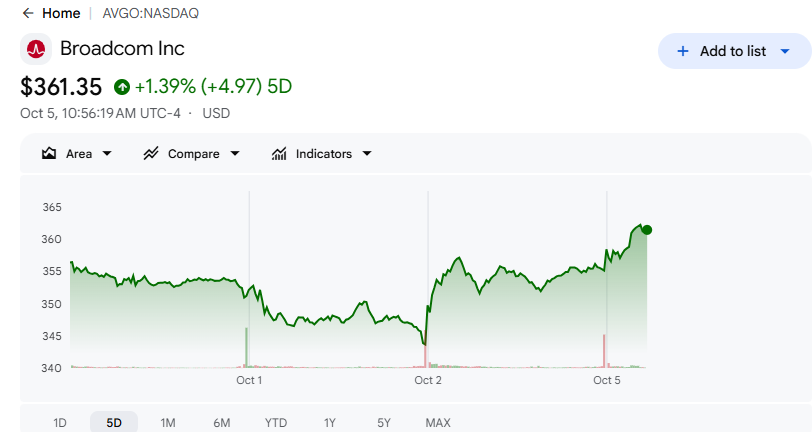Click the Add to list button
The width and height of the screenshot is (812, 432).
pos(734,51)
